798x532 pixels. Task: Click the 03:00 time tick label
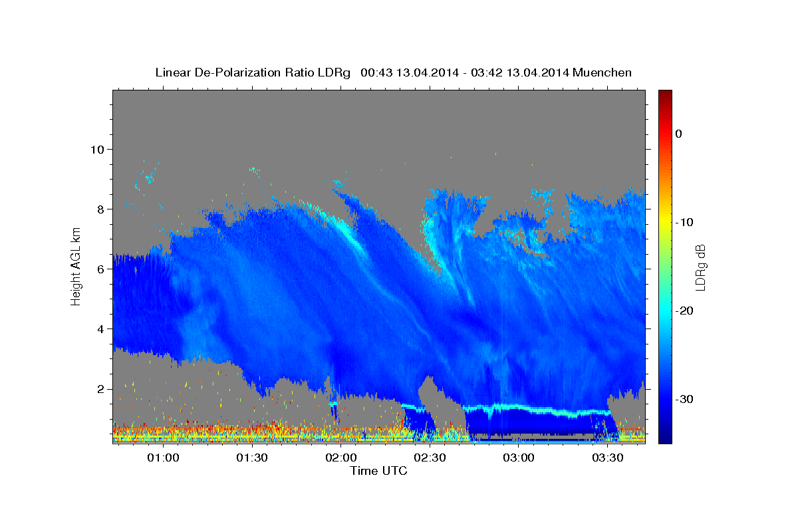[519, 458]
